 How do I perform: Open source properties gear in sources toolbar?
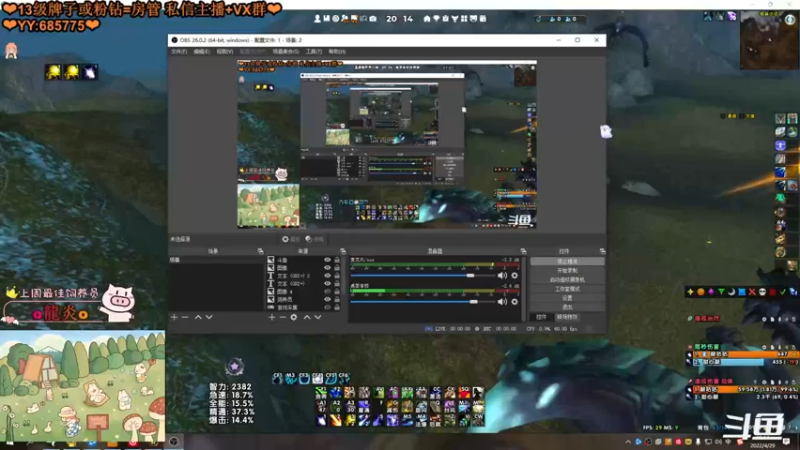point(294,317)
